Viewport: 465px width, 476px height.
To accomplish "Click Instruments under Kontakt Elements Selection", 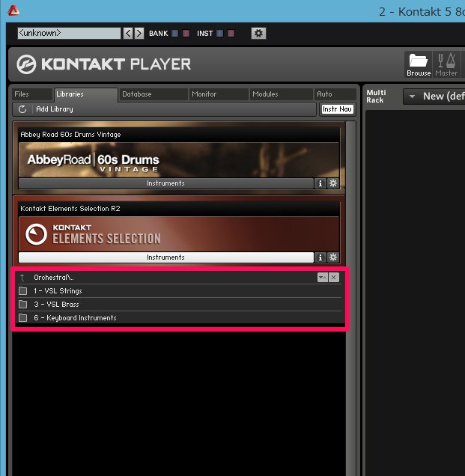I will (x=165, y=257).
